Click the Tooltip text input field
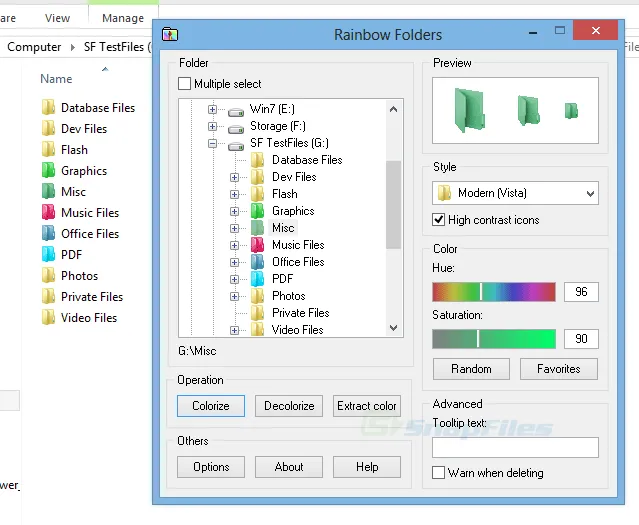The width and height of the screenshot is (639, 525). coord(515,448)
